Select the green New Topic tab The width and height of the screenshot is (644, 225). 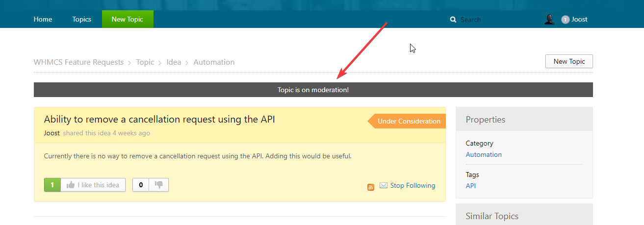[128, 19]
